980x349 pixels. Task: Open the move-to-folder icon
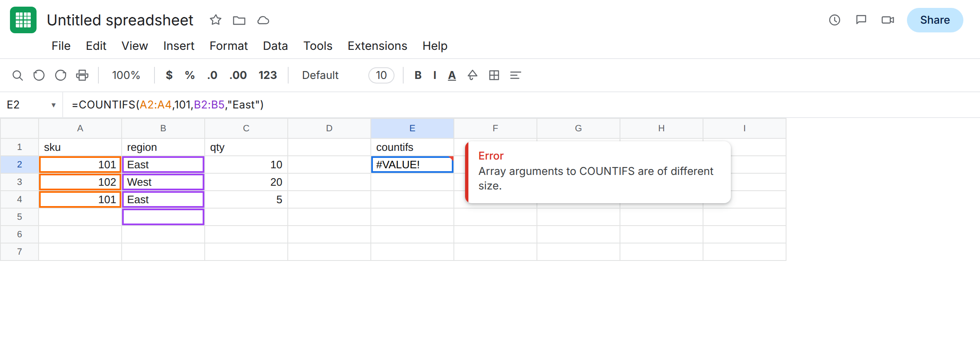click(239, 20)
